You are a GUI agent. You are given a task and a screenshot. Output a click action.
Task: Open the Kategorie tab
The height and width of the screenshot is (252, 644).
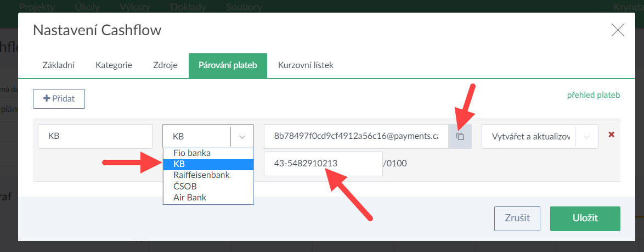point(114,65)
